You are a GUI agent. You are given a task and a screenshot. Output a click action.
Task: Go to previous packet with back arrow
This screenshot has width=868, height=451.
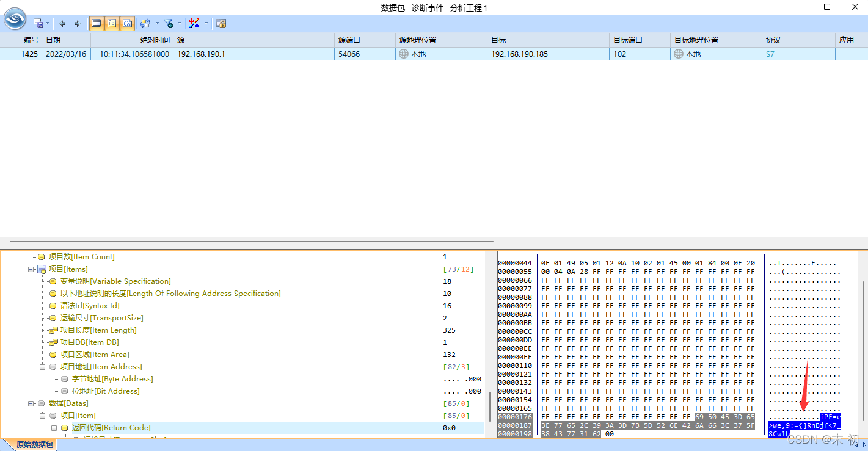tap(62, 23)
